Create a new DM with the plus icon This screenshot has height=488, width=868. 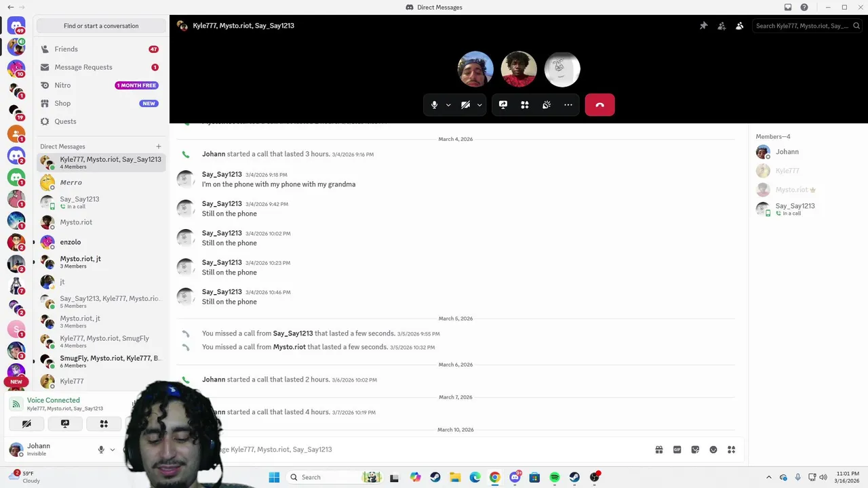[159, 146]
